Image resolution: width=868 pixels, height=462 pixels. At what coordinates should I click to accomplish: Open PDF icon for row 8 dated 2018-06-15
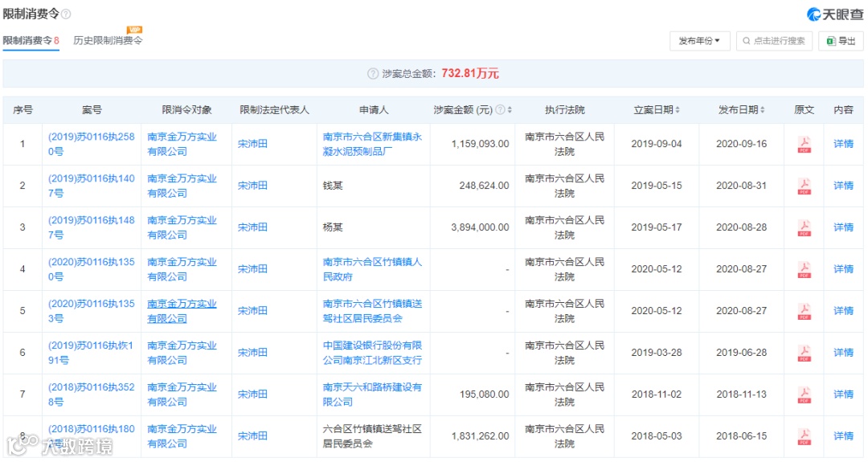pyautogui.click(x=804, y=436)
